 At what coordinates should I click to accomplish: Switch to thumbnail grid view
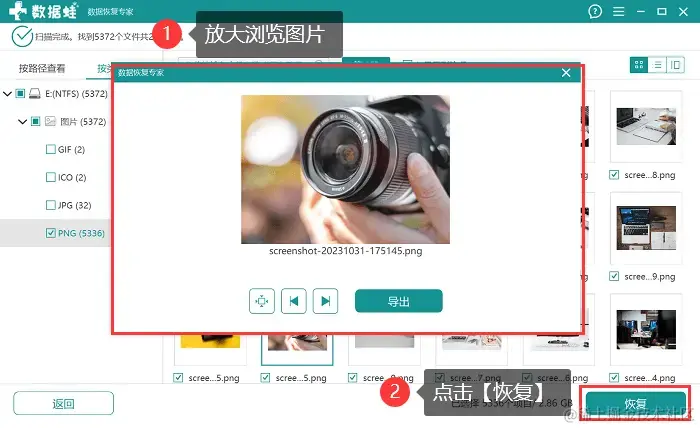[639, 65]
